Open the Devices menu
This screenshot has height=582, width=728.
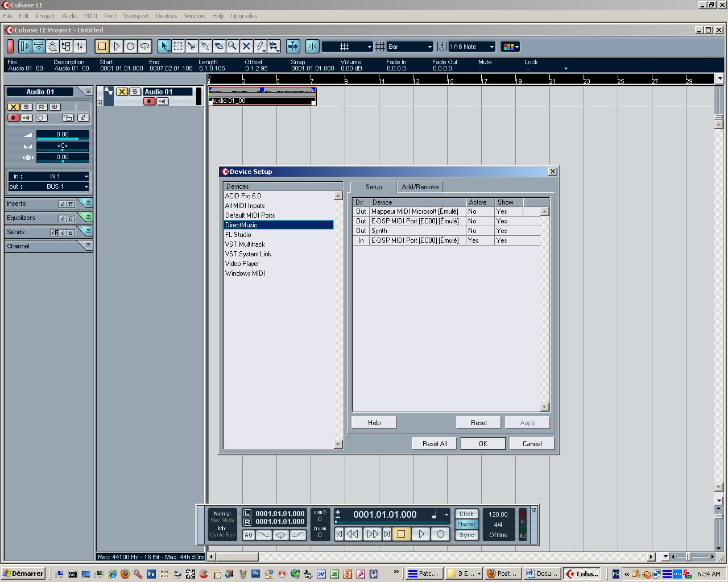(x=167, y=16)
